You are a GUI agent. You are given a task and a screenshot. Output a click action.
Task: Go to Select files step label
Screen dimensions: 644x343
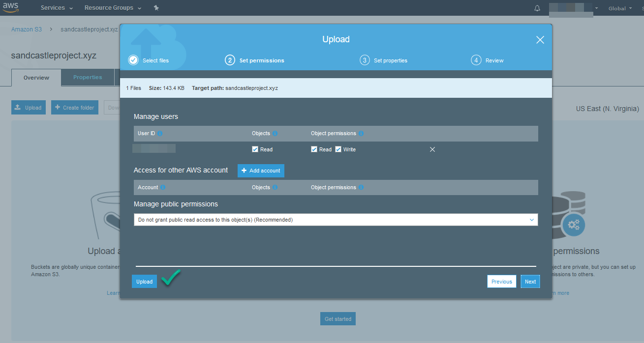click(155, 60)
